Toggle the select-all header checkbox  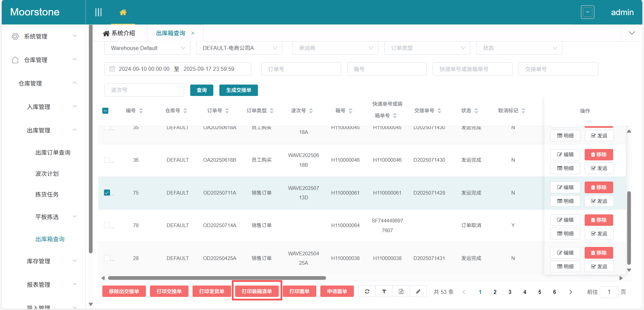(x=105, y=111)
